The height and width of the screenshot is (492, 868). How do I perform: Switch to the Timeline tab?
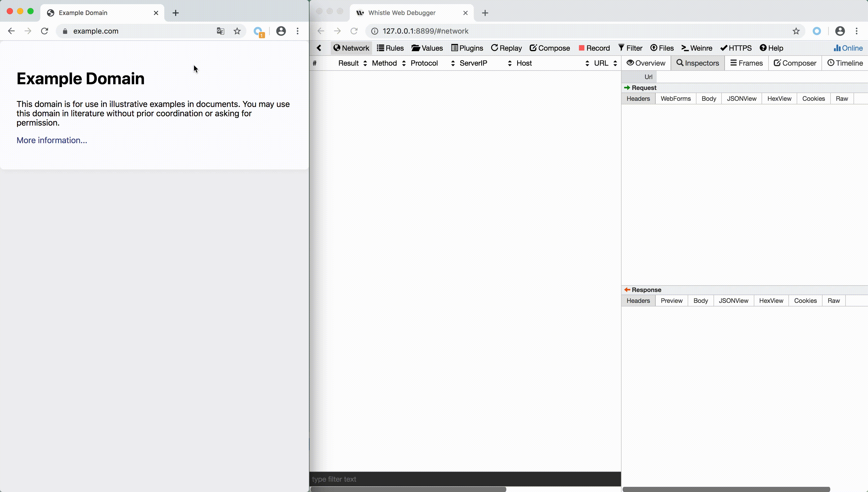pos(845,63)
